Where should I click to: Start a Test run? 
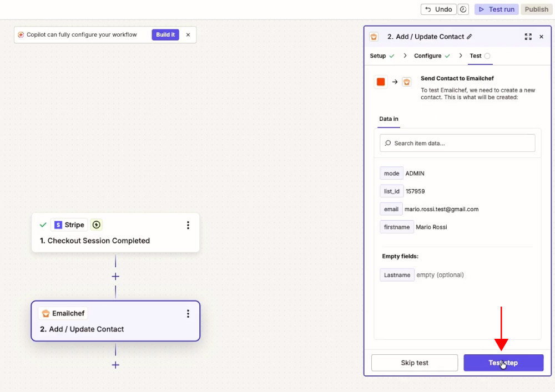(x=497, y=9)
